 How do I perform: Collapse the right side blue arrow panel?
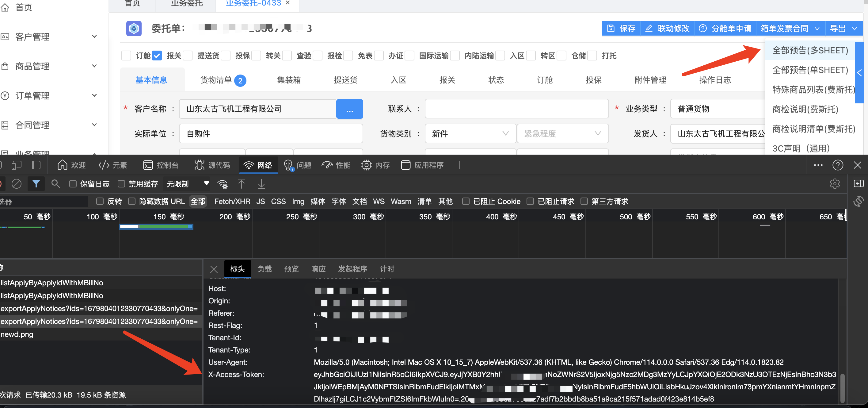(859, 72)
